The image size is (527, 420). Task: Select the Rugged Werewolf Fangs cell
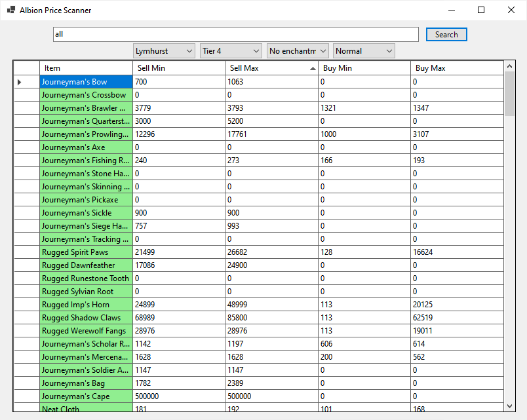pyautogui.click(x=87, y=331)
